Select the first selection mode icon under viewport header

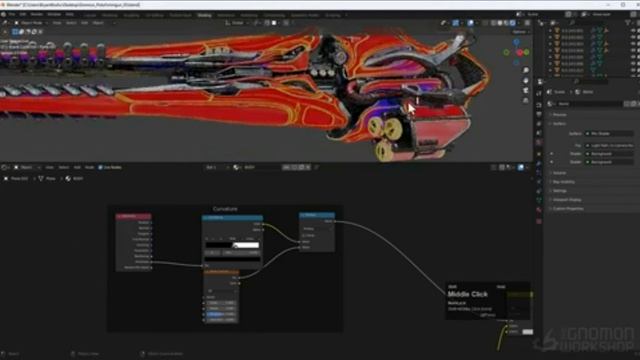point(15,31)
